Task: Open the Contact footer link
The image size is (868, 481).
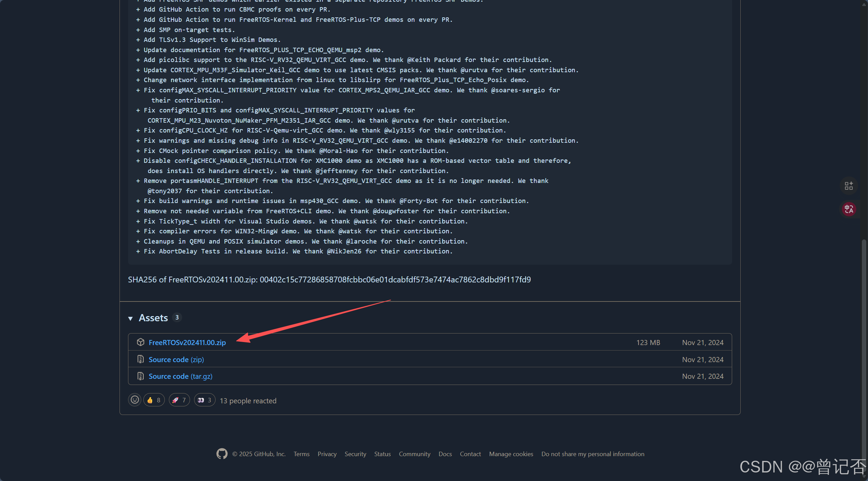Action: [470, 454]
